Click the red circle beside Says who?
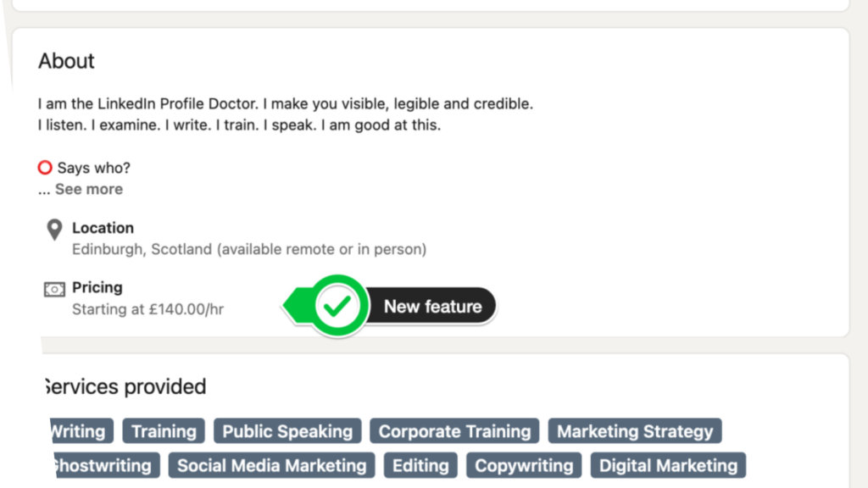Viewport: 868px width, 488px height. (x=45, y=167)
